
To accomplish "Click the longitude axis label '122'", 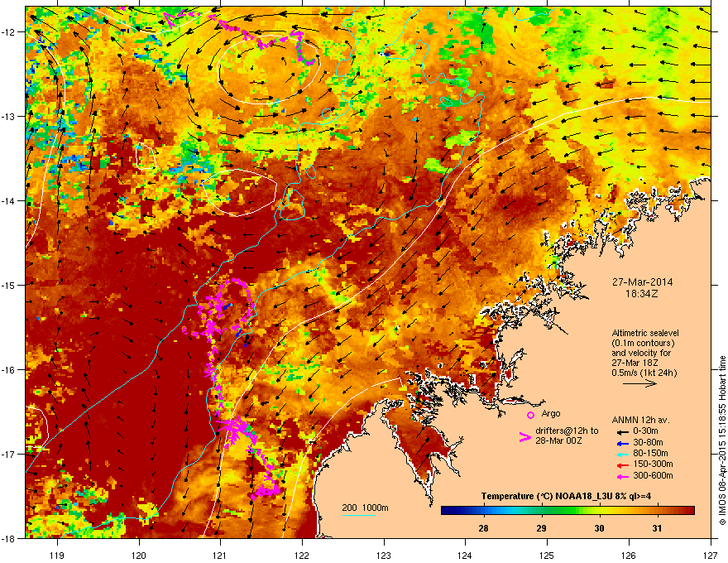I will (302, 556).
